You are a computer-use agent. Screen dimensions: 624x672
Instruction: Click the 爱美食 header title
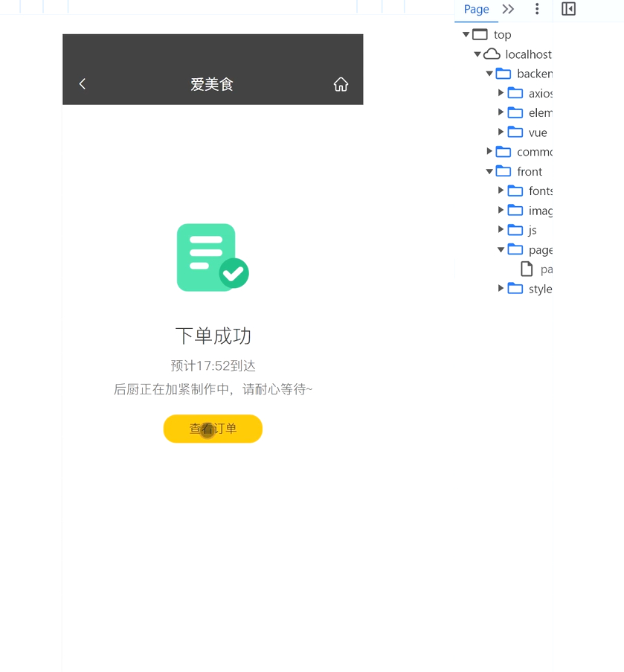[x=212, y=84]
